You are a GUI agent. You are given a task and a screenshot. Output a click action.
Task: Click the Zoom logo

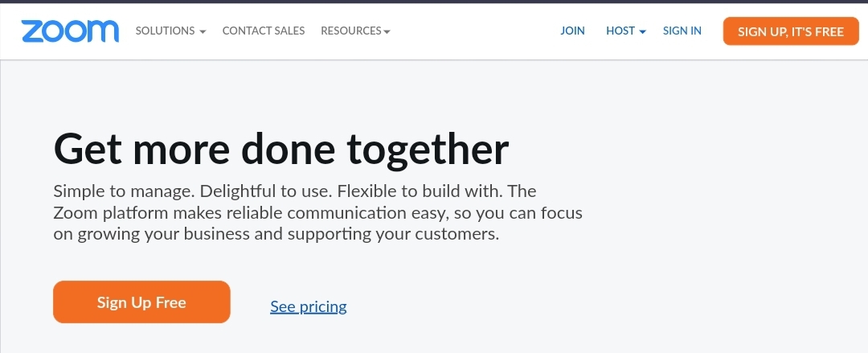[x=70, y=31]
